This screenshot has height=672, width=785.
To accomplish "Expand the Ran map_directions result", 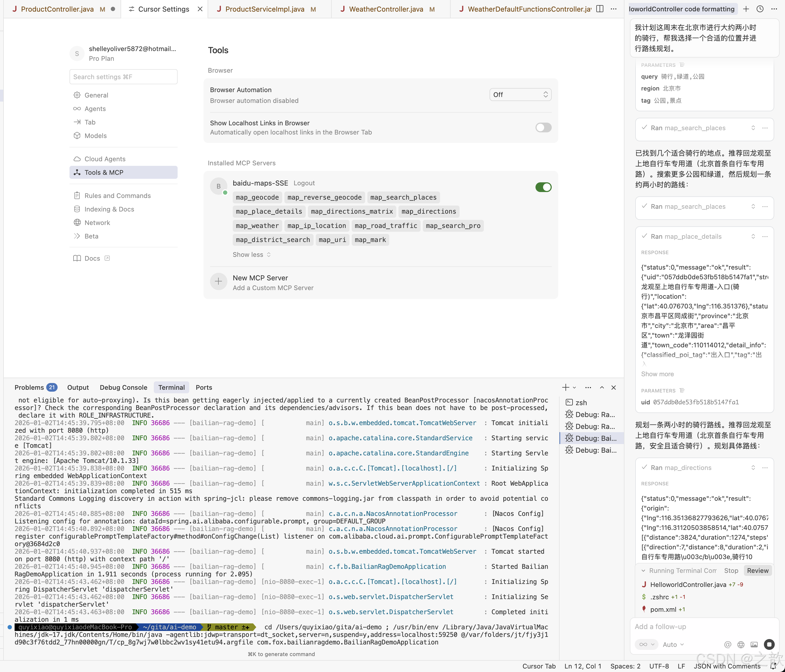I will click(x=753, y=468).
